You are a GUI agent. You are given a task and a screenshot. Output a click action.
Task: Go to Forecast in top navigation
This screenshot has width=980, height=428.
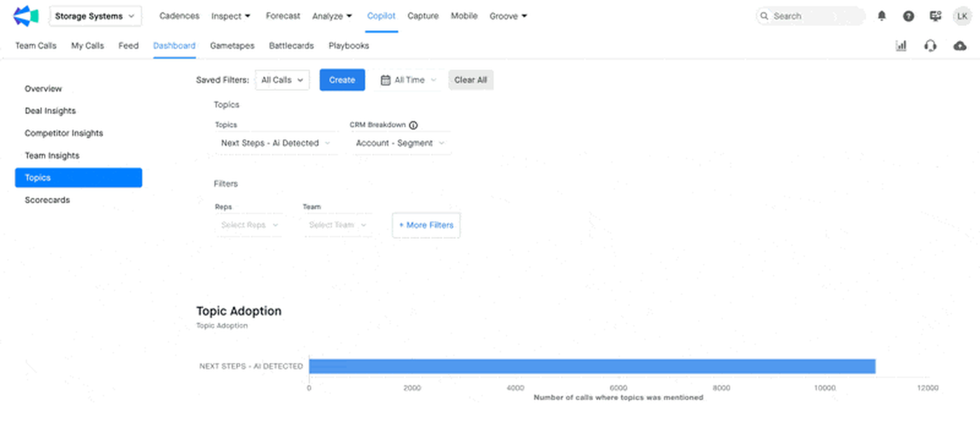point(283,16)
